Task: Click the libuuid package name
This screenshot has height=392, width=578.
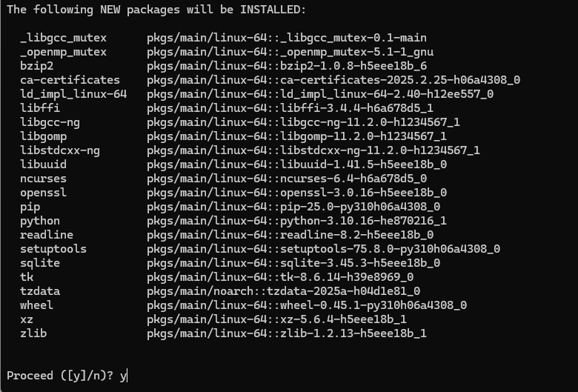Action: point(44,165)
